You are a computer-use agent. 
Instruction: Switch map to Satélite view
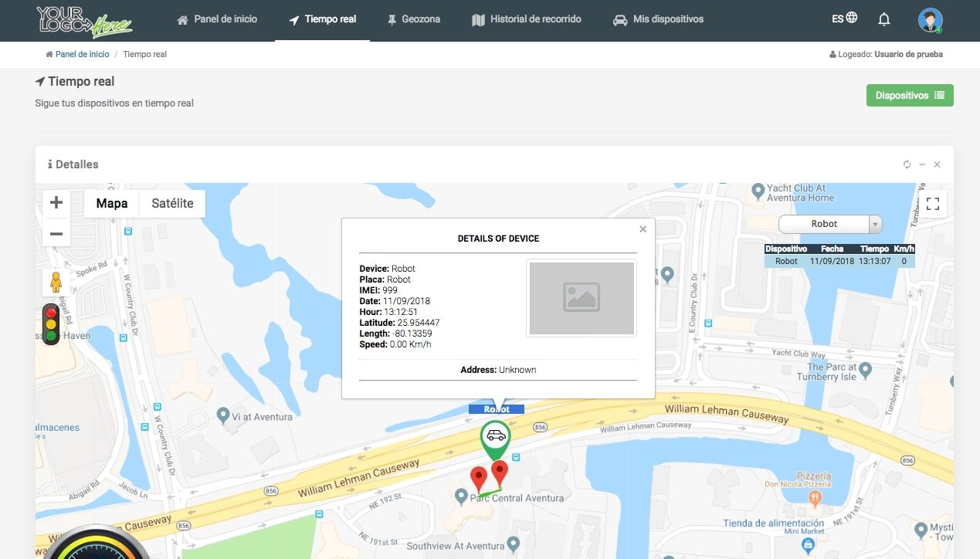pyautogui.click(x=172, y=204)
